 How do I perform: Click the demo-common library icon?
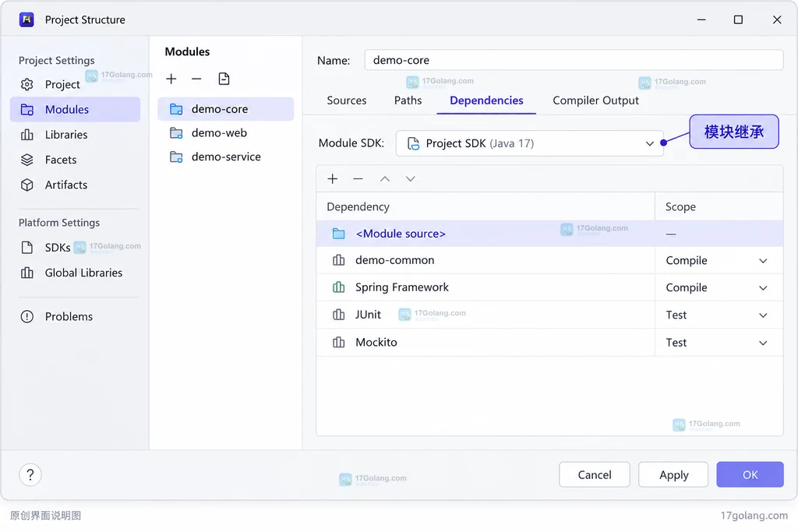[x=338, y=260]
